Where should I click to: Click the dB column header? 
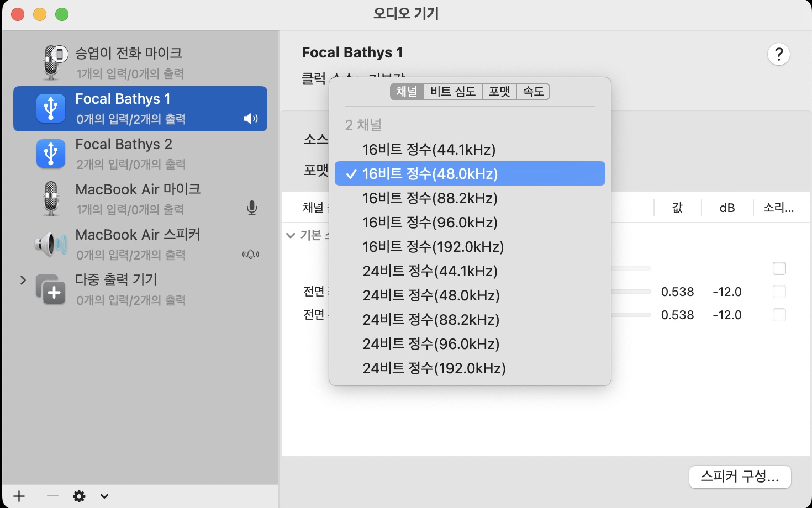(x=727, y=208)
